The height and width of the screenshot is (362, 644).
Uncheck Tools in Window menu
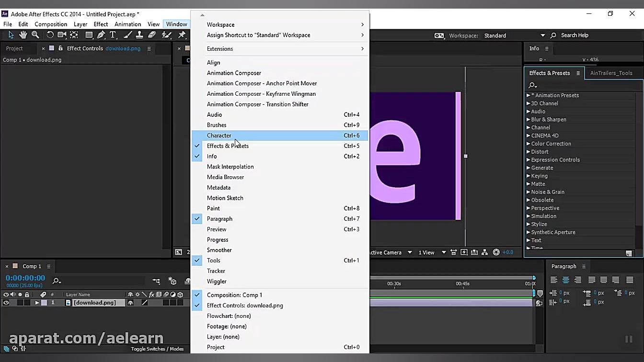pyautogui.click(x=280, y=260)
